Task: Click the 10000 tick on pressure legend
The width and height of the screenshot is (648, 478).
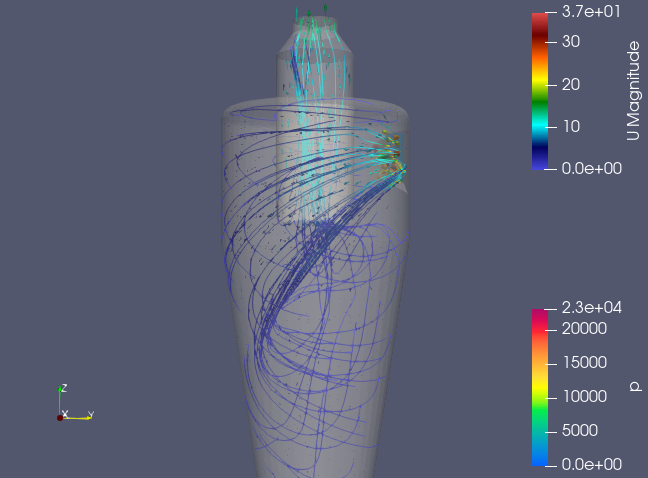Action: click(x=583, y=396)
